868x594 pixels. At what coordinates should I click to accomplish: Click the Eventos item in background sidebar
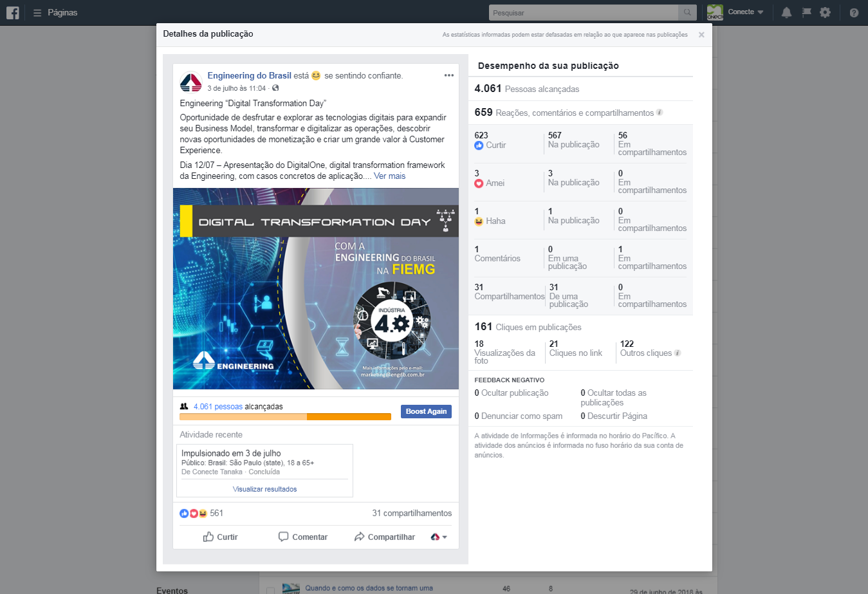pos(172,590)
